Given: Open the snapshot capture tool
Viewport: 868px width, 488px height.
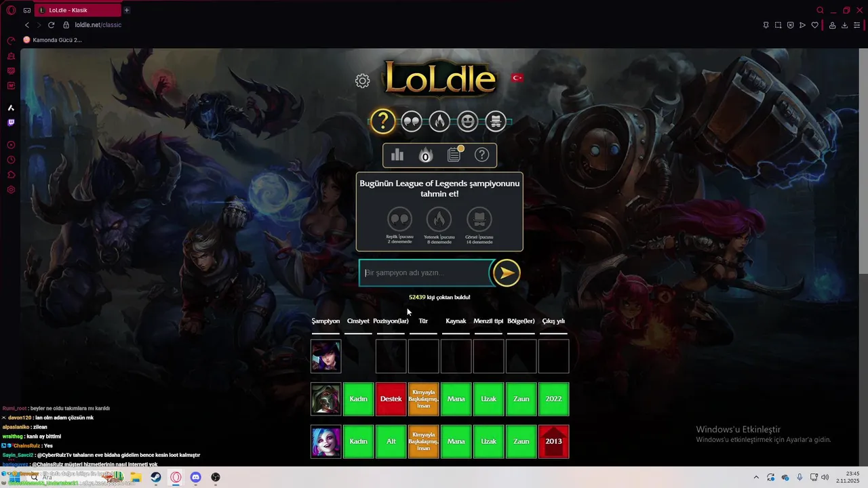Looking at the screenshot, I should 778,25.
